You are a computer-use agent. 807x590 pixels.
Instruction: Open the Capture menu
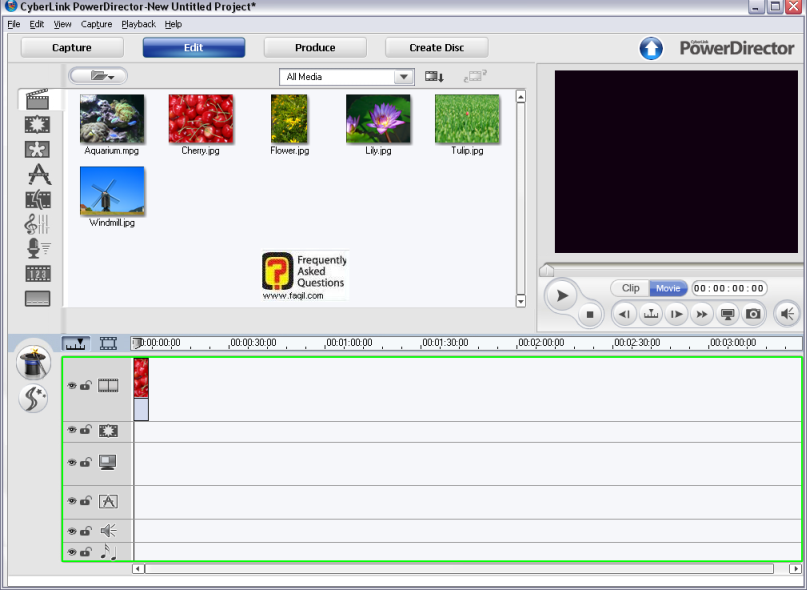96,24
